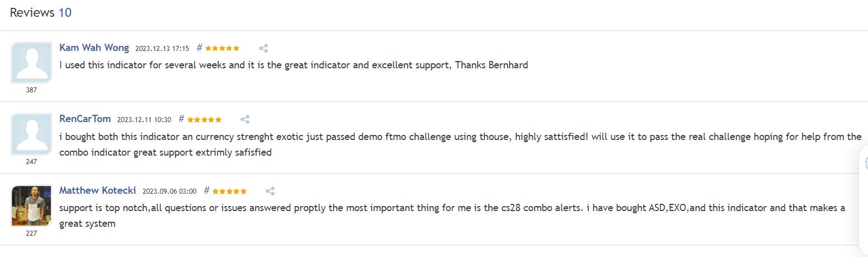Screen dimensions: 868x257
Task: Share Matthew Kotecki's review
Action: pos(270,191)
